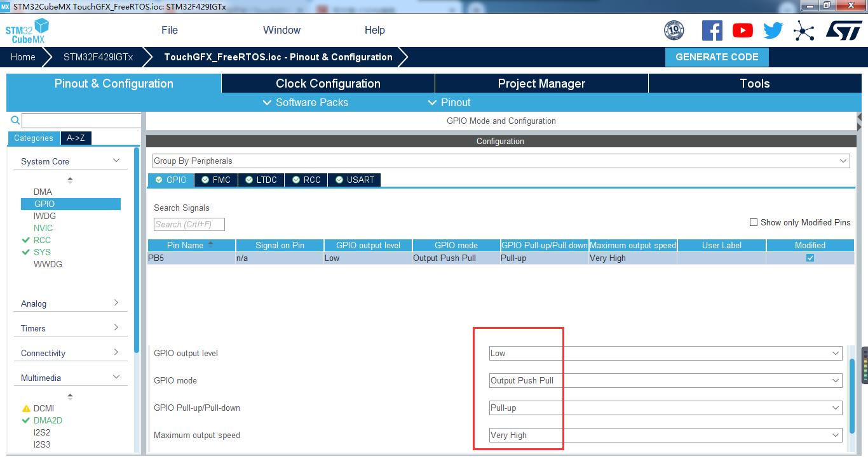This screenshot has width=868, height=459.
Task: Select WWDG in System Core list
Action: (48, 264)
